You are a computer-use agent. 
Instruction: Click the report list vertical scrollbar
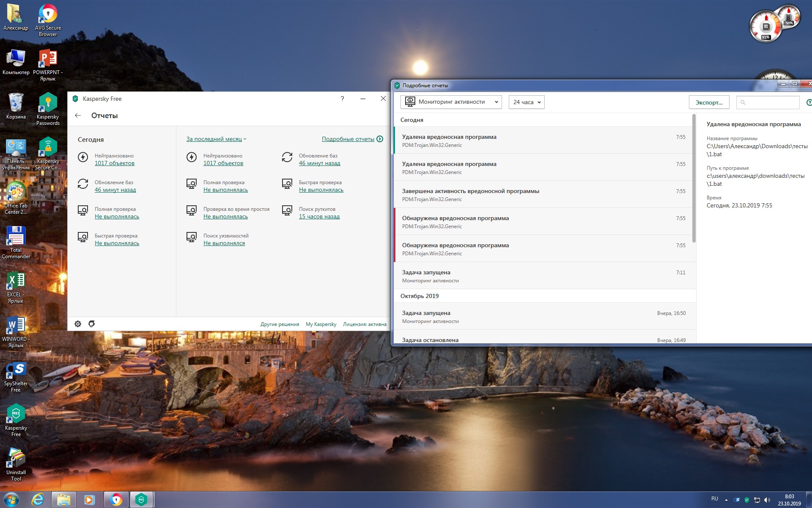tap(694, 179)
